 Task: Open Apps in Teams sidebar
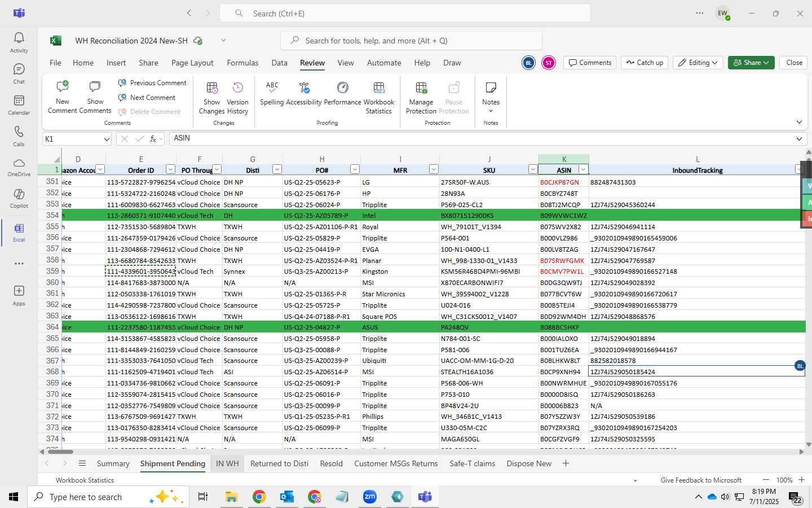(19, 295)
